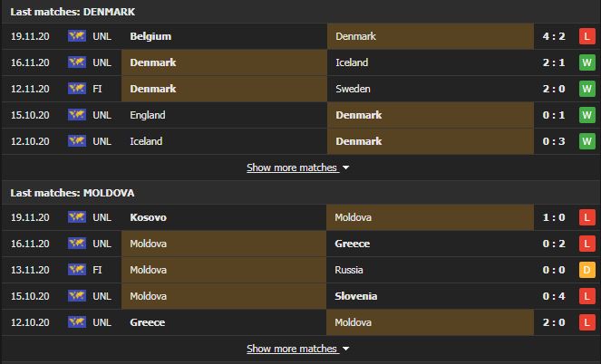Click the 4 : 2 score of Belgium–Denmark
The width and height of the screenshot is (601, 364).
point(554,36)
